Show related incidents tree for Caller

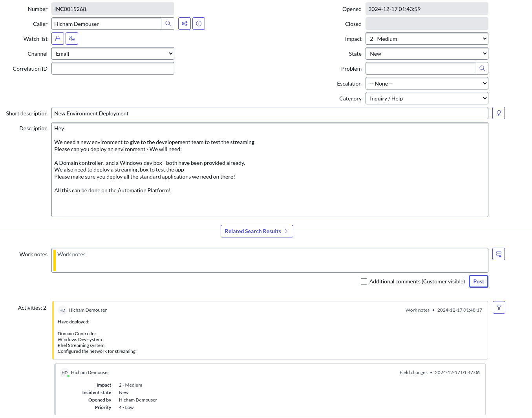[185, 24]
